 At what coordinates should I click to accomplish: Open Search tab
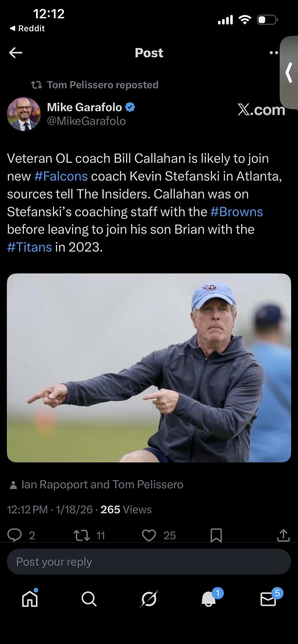(x=89, y=599)
